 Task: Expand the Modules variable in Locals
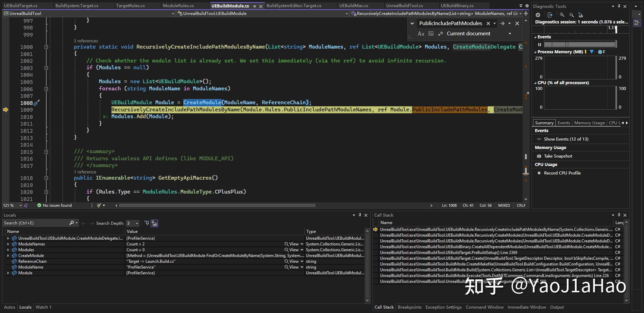[8, 250]
